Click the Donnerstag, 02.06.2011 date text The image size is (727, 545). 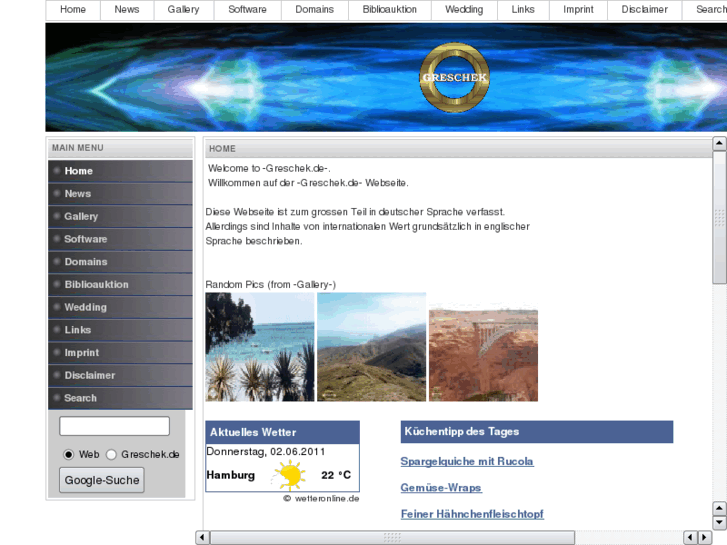(x=266, y=452)
